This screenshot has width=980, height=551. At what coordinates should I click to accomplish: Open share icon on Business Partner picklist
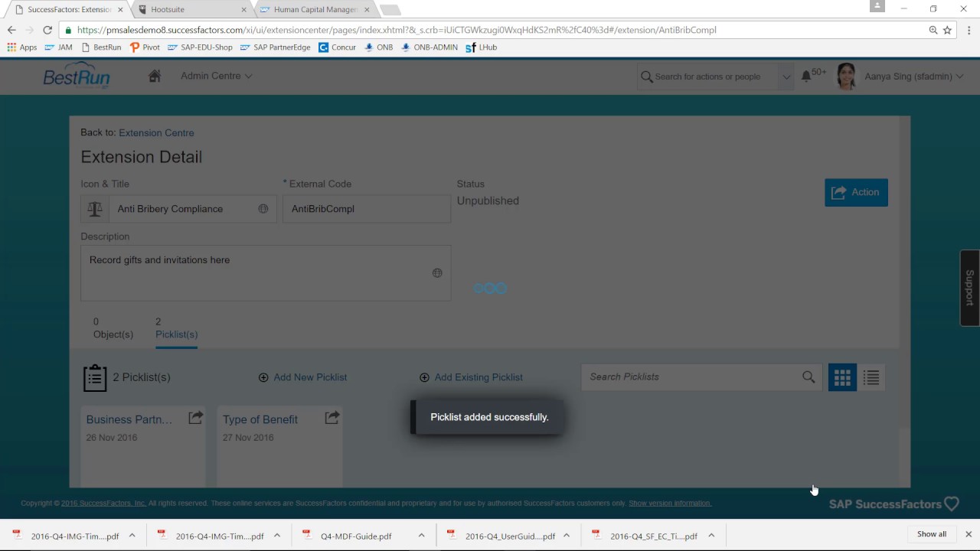(x=196, y=418)
